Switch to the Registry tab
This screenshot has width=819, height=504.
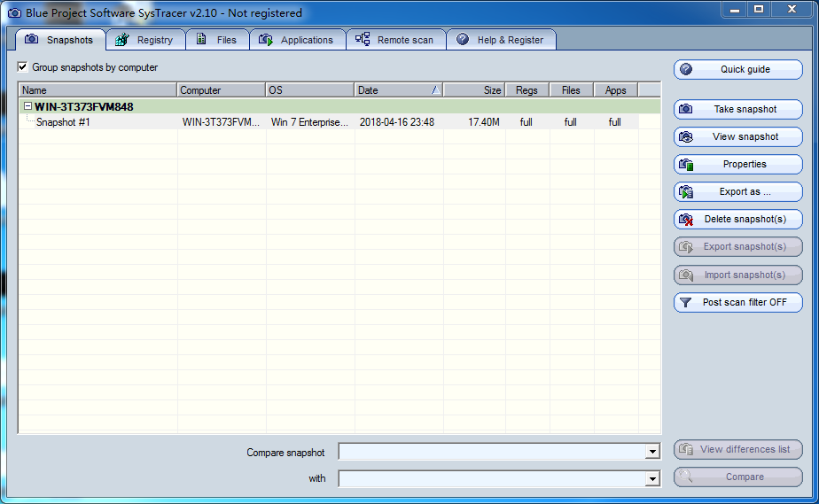(145, 40)
